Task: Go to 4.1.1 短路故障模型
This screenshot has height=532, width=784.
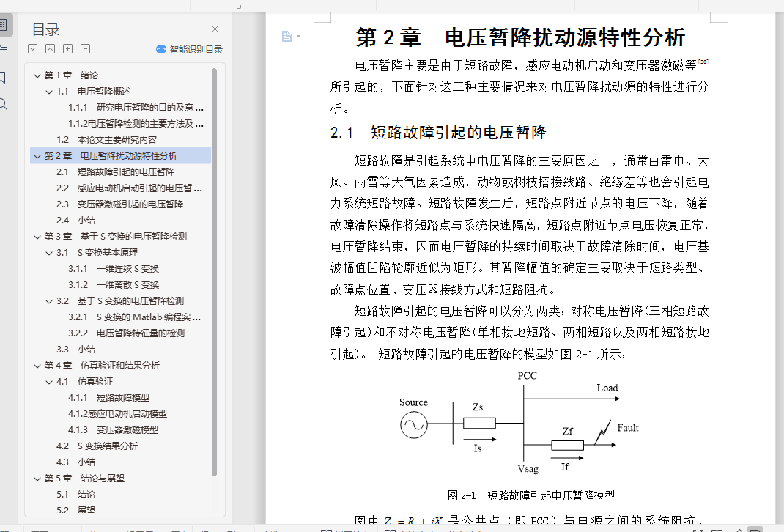Action: point(108,397)
